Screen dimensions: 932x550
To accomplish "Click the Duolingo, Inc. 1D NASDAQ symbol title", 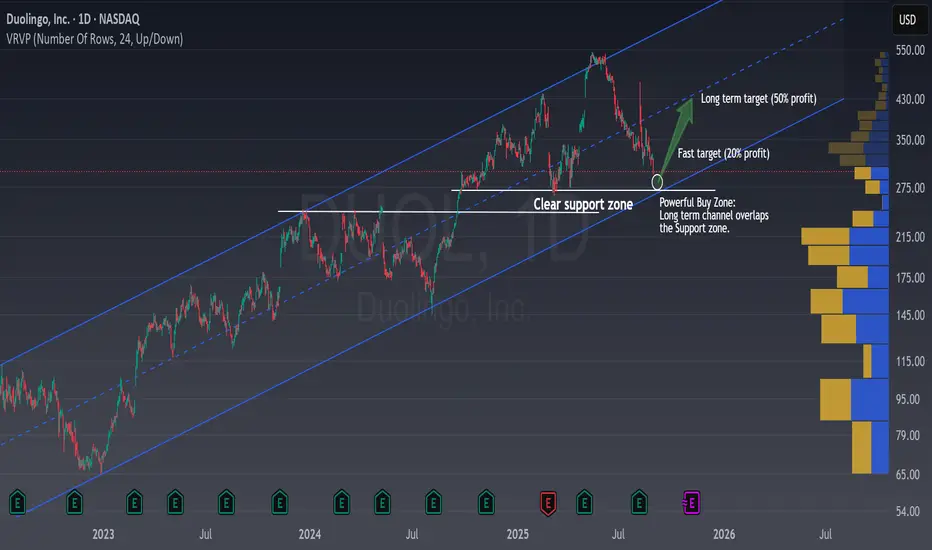I will (73, 19).
